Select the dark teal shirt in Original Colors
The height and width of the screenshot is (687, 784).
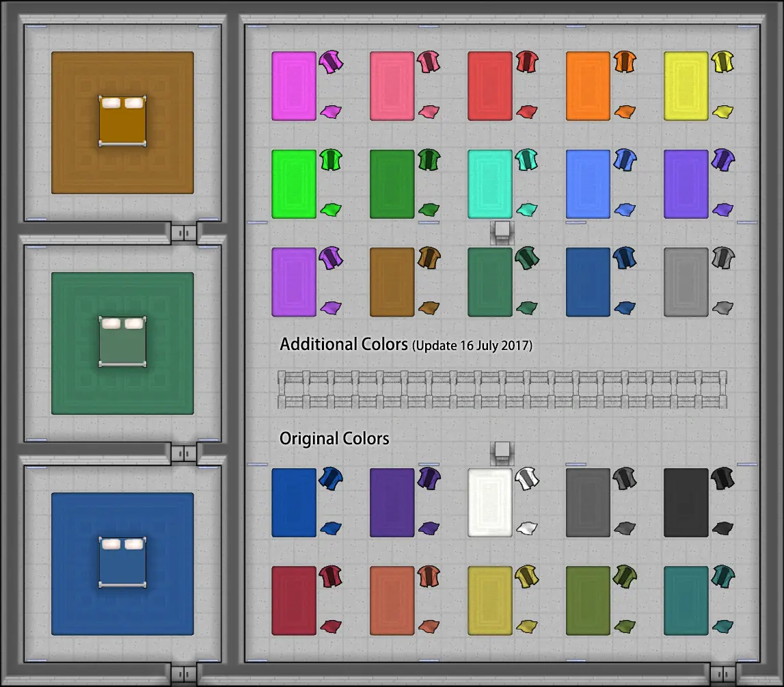722,576
